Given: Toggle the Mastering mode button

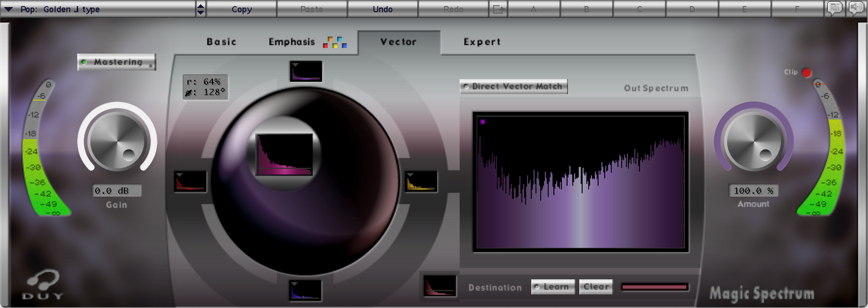Looking at the screenshot, I should 117,62.
